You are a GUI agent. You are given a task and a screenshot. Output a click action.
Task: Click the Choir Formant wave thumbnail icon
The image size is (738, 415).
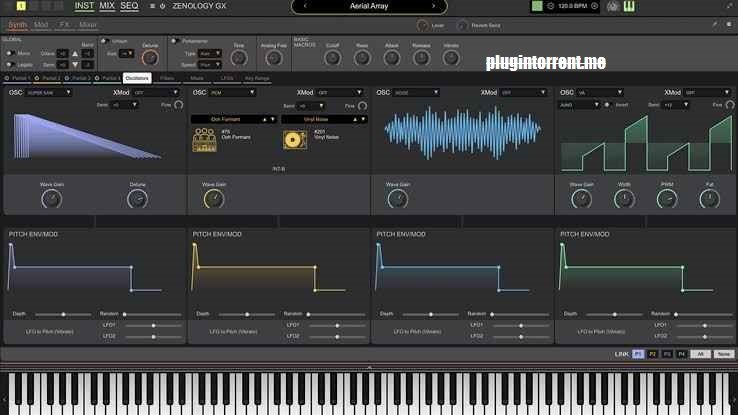click(204, 140)
